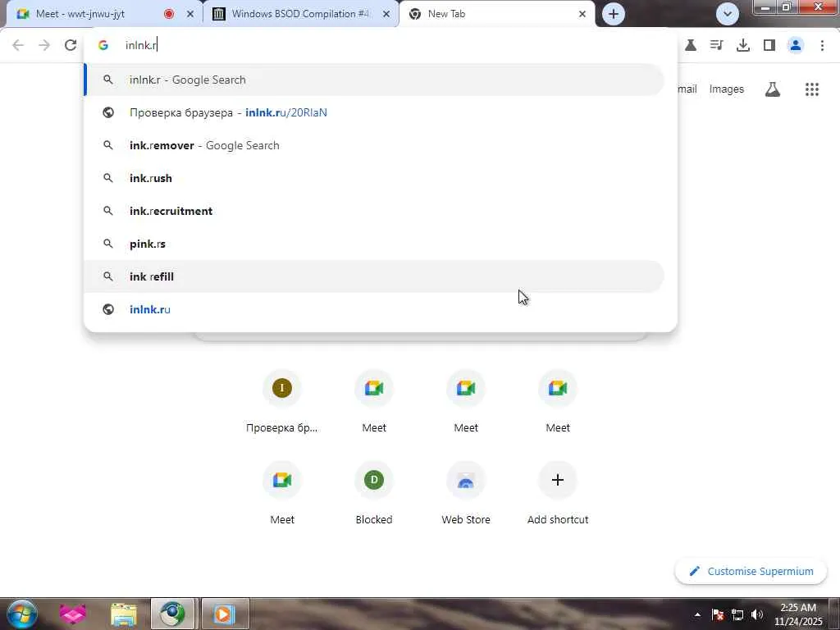Open the network tray icon
This screenshot has width=840, height=630.
tap(737, 614)
